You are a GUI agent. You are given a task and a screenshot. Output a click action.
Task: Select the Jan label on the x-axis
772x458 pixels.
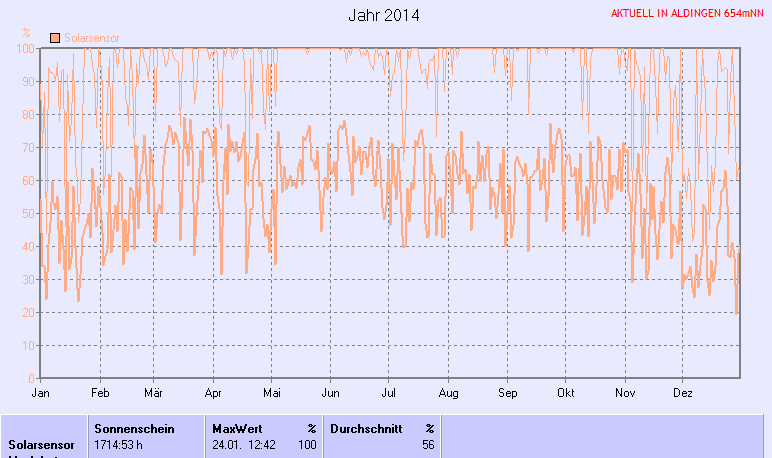pyautogui.click(x=40, y=393)
